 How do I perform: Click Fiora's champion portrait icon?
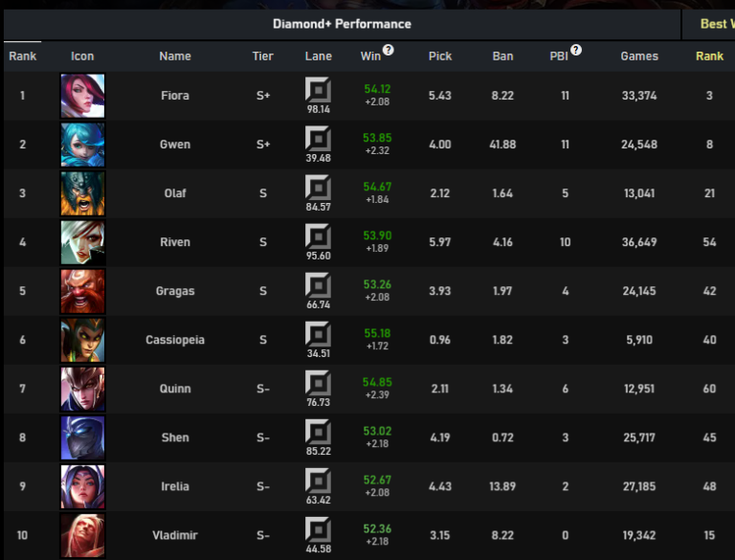coord(82,96)
